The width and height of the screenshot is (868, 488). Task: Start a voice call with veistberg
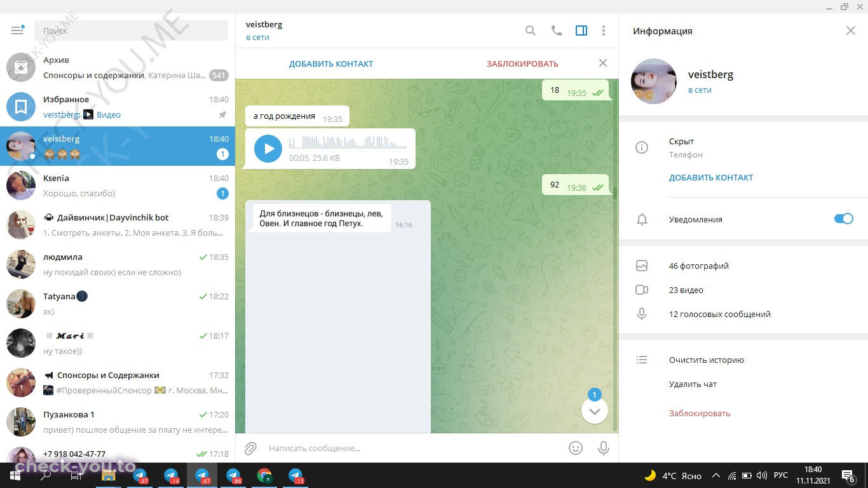click(x=556, y=30)
